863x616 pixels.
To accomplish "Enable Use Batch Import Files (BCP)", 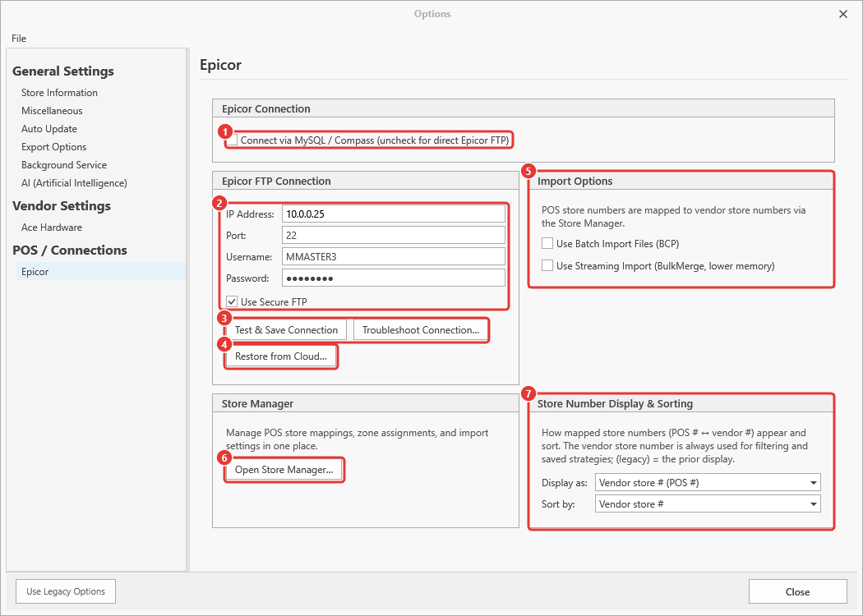I will tap(547, 244).
